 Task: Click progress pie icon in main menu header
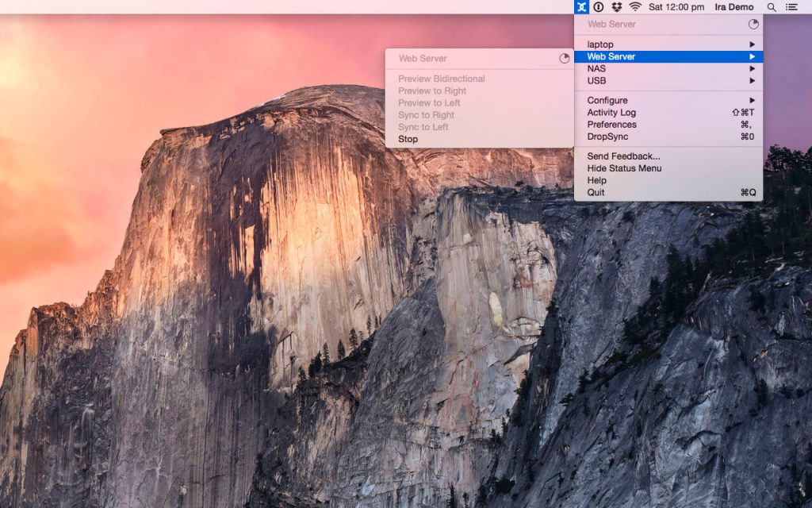753,25
